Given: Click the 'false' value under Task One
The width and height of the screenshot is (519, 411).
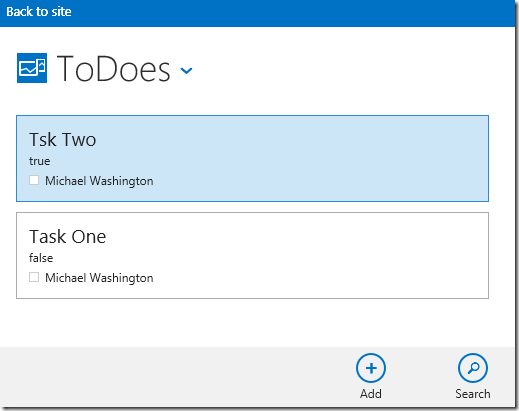Looking at the screenshot, I should pos(41,258).
